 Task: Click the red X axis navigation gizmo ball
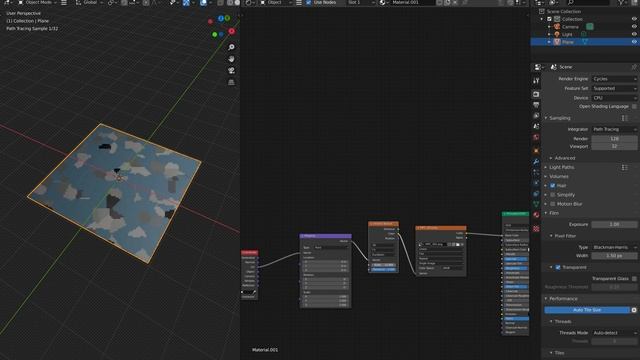(x=231, y=31)
